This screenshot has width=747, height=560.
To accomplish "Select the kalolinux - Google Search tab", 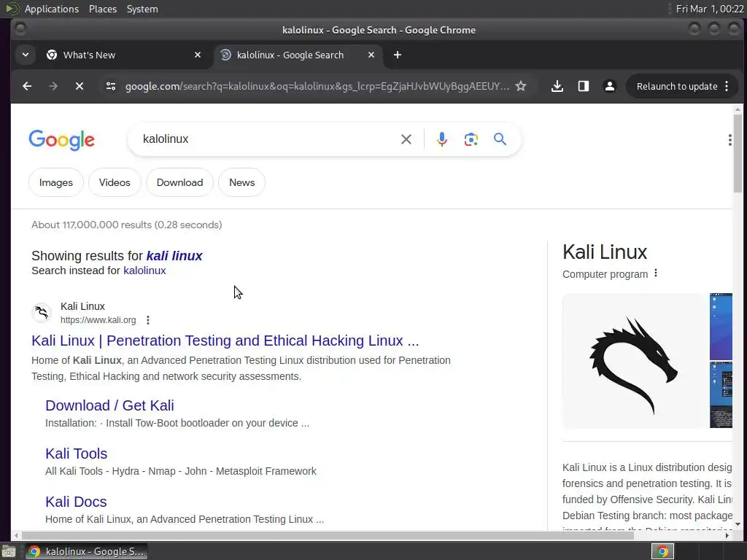I will click(x=298, y=55).
